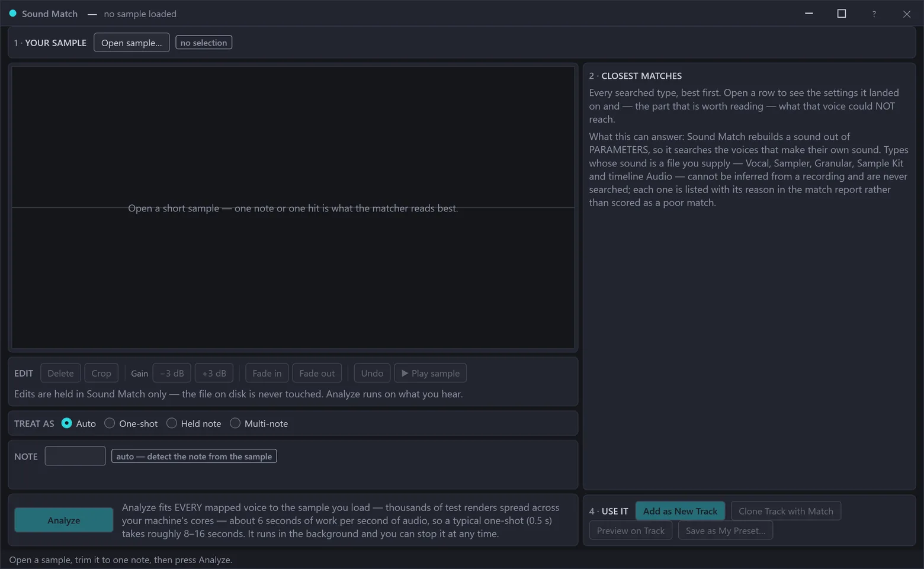Screen dimensions: 924x569
Task: Raise gain with +3 dB button
Action: point(214,373)
